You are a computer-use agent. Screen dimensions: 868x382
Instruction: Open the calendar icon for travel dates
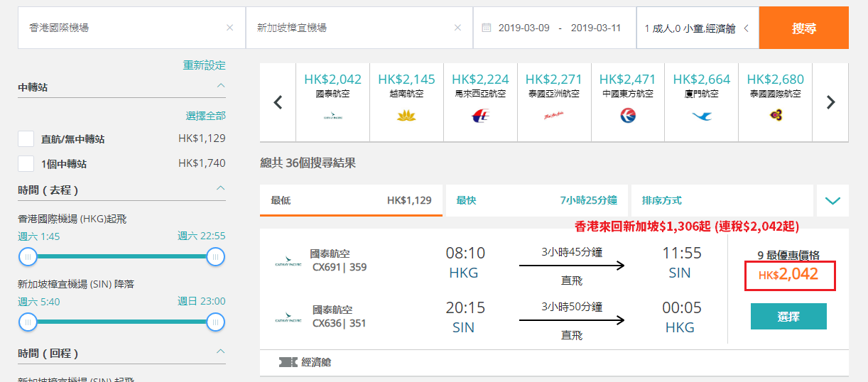click(x=487, y=28)
